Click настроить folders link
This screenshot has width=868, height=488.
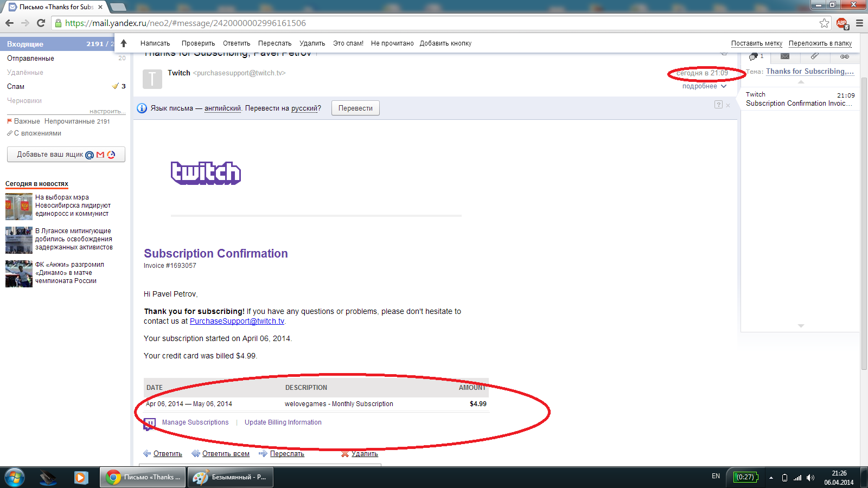click(107, 111)
